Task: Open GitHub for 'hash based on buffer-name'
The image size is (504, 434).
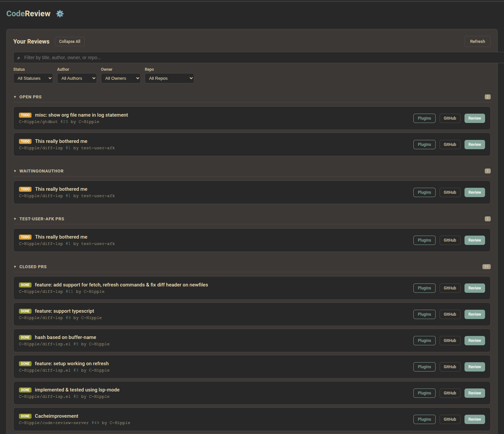Action: click(450, 341)
